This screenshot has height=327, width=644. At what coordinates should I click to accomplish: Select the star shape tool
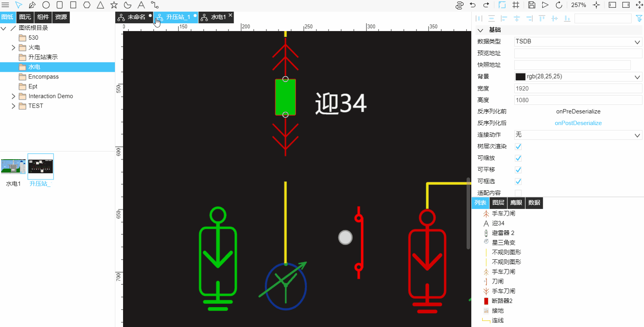pyautogui.click(x=114, y=5)
